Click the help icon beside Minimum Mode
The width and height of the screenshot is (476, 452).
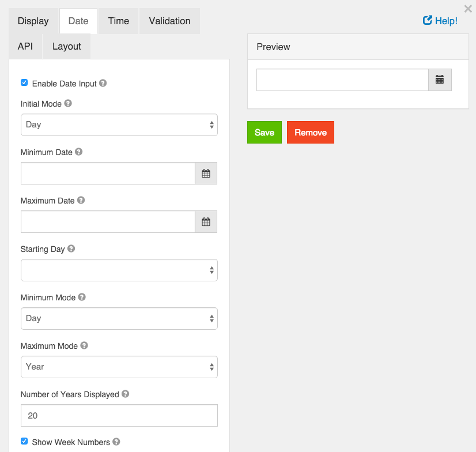pos(82,297)
